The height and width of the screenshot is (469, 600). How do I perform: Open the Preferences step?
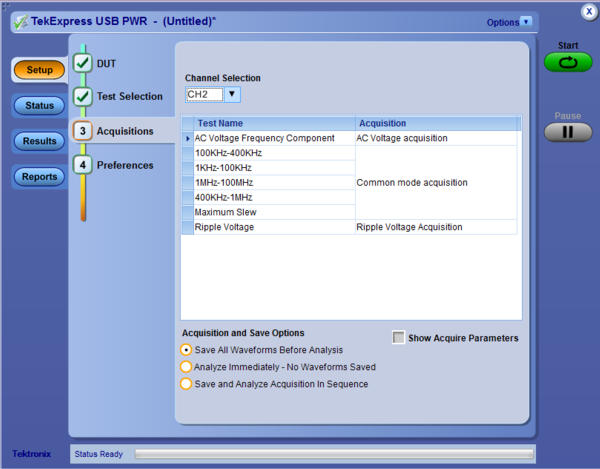[125, 165]
